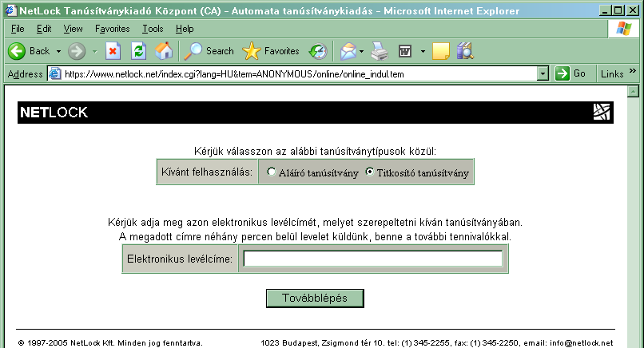The image size is (644, 348).
Task: Click the NetLock logo emblem in header
Action: 602,112
